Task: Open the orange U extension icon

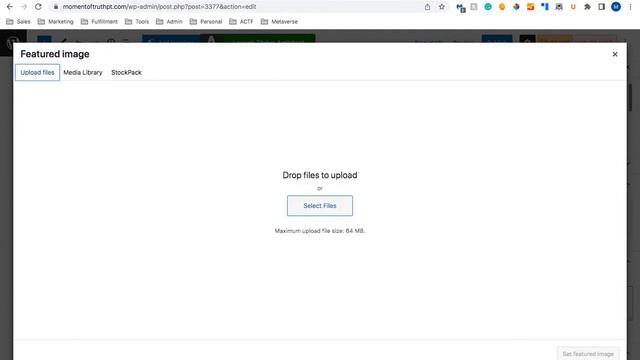Action: click(x=573, y=7)
